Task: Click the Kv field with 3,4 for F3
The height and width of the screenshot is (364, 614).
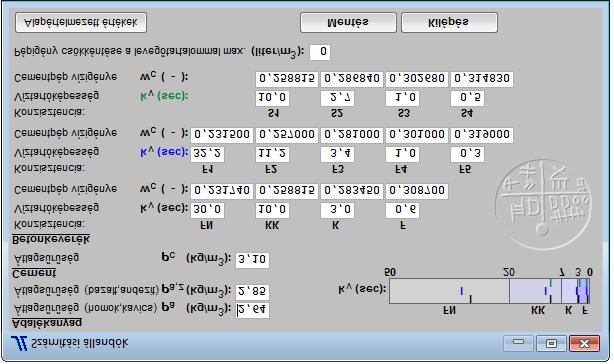Action: [337, 154]
